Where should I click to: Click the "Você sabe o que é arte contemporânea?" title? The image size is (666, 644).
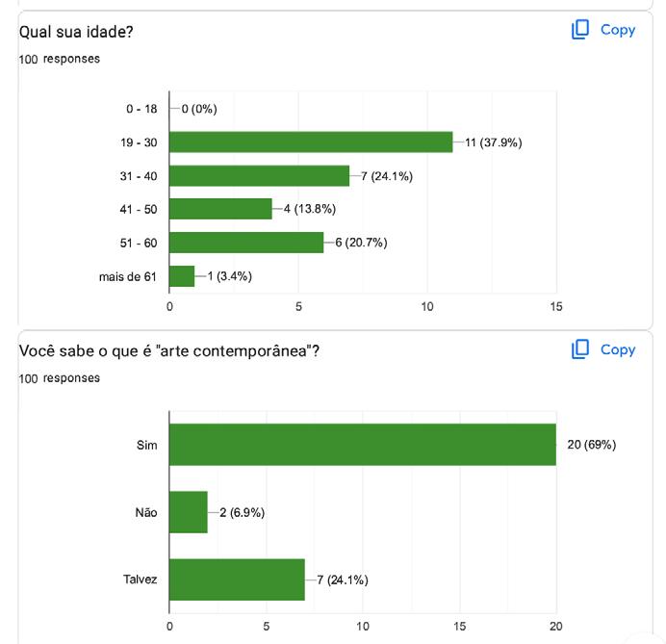(x=169, y=351)
